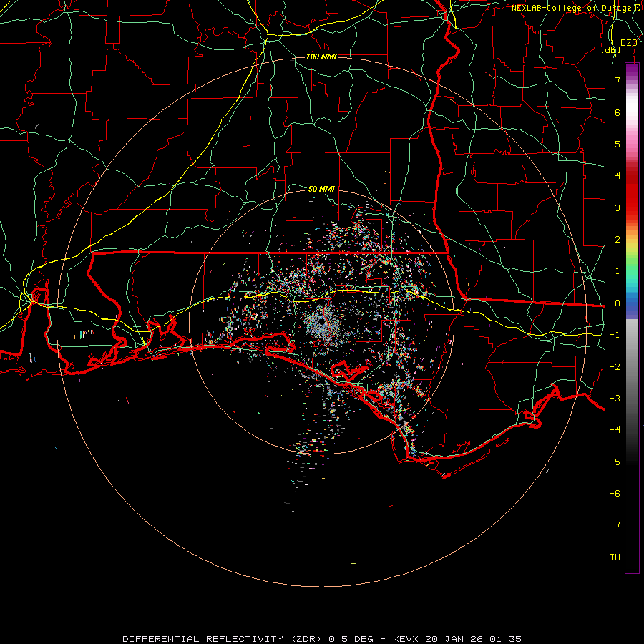Click the DIFFERENTIAL REFLECTIVITY (ZDR) title text
Viewport: 644px width, 644px height.
click(223, 639)
